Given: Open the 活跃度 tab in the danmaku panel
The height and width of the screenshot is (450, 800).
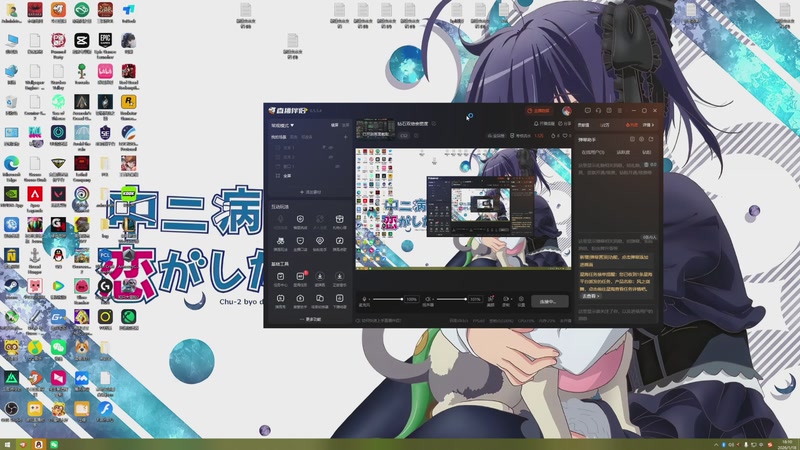Looking at the screenshot, I should pos(623,152).
